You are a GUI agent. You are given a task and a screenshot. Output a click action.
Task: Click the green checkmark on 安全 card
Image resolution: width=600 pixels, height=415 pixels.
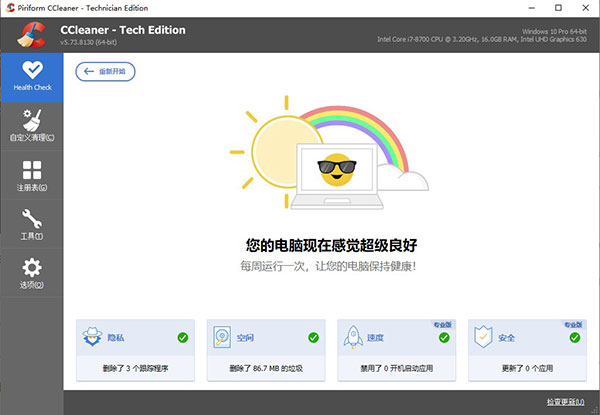coord(575,337)
